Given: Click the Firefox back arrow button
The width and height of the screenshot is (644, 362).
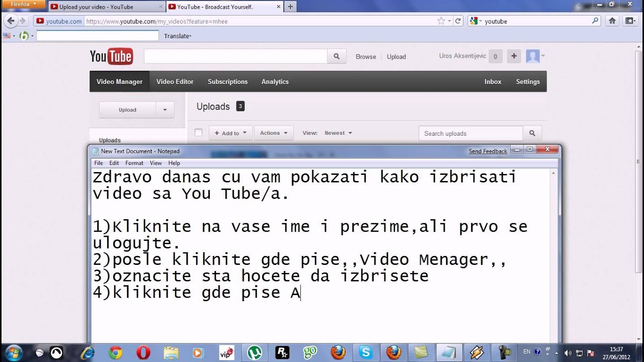Looking at the screenshot, I should pos(11,21).
